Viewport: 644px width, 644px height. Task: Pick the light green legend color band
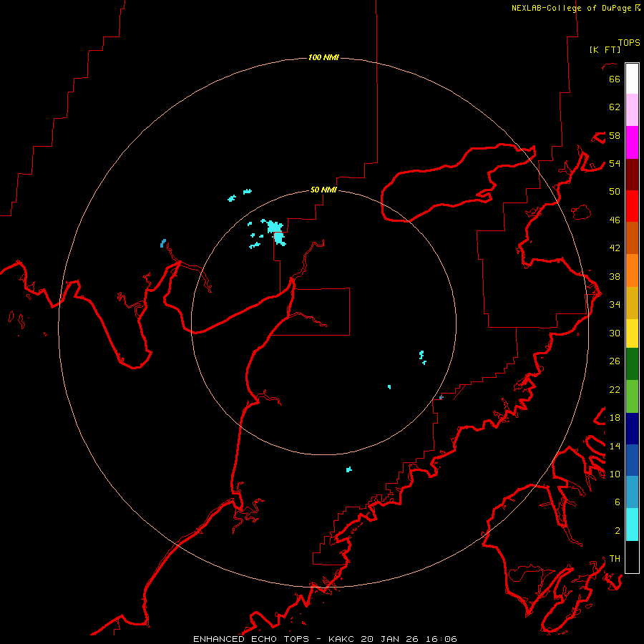click(632, 396)
